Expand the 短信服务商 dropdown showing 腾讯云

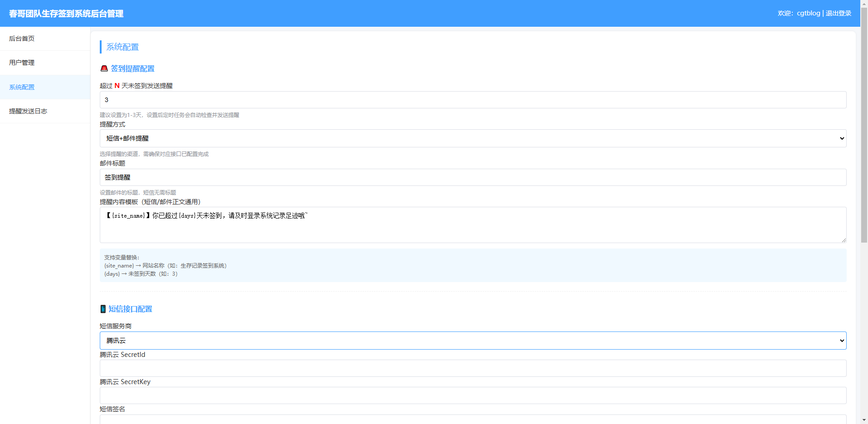point(473,341)
